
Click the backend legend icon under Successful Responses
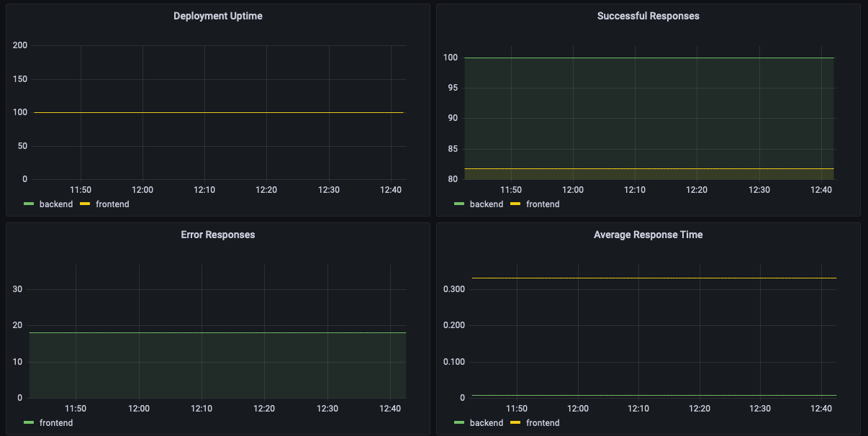pyautogui.click(x=458, y=204)
